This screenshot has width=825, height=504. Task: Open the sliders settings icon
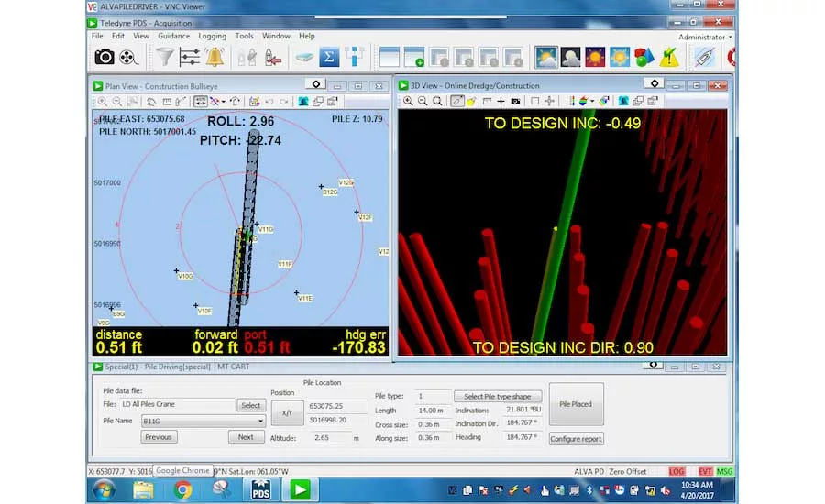[189, 57]
